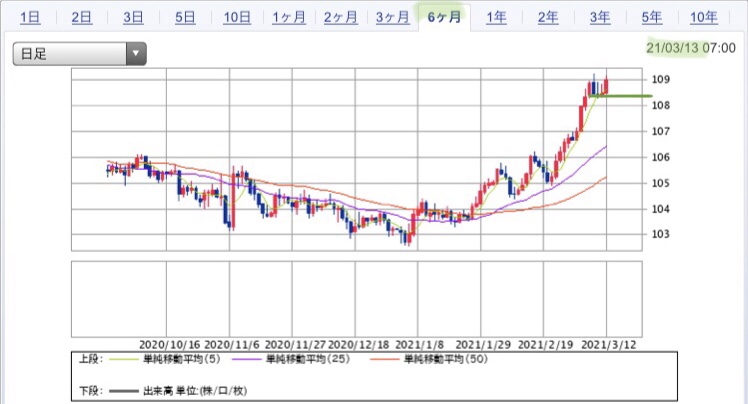Open the 10日 chart range
748x404 pixels.
(237, 18)
